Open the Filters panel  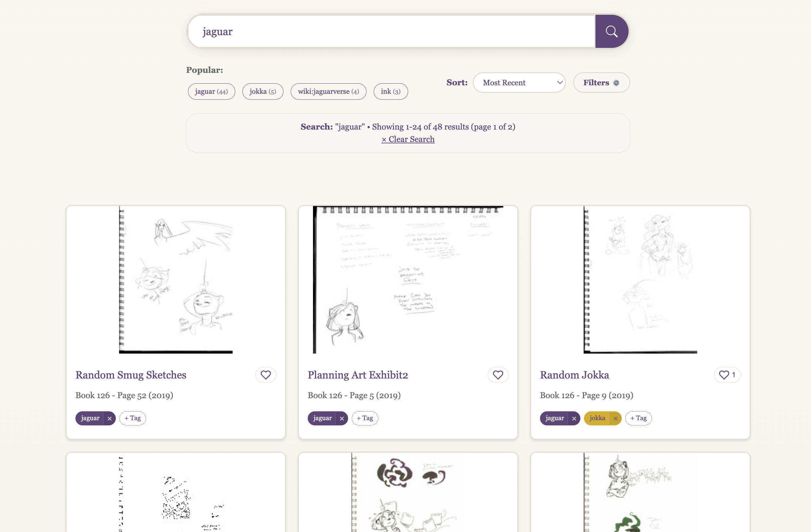[x=601, y=82]
